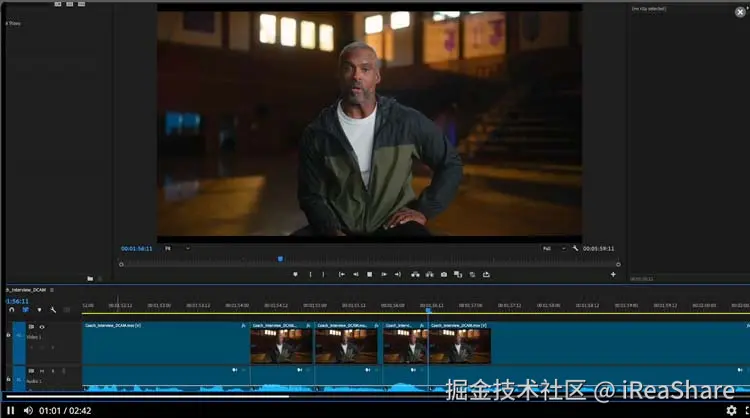750x418 pixels.
Task: Open the Fit zoom level dropdown
Action: [177, 248]
